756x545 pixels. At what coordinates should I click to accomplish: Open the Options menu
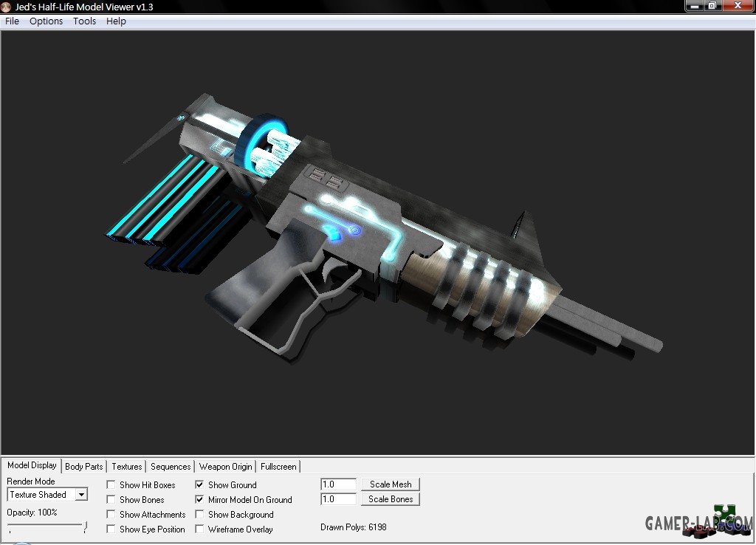46,21
